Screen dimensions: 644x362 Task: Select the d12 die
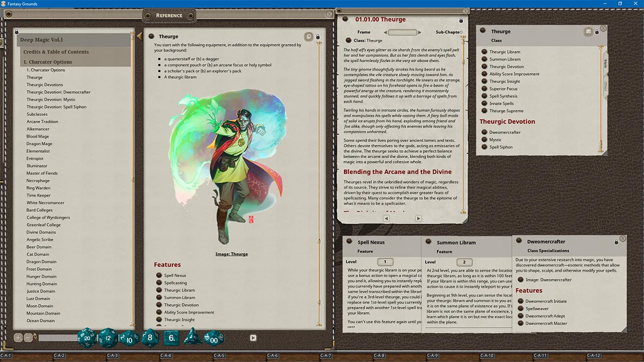click(x=109, y=338)
